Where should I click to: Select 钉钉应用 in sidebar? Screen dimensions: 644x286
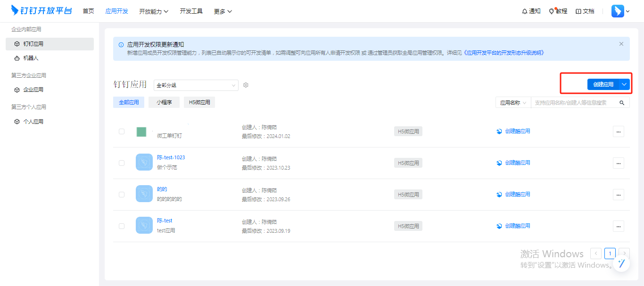[x=50, y=44]
